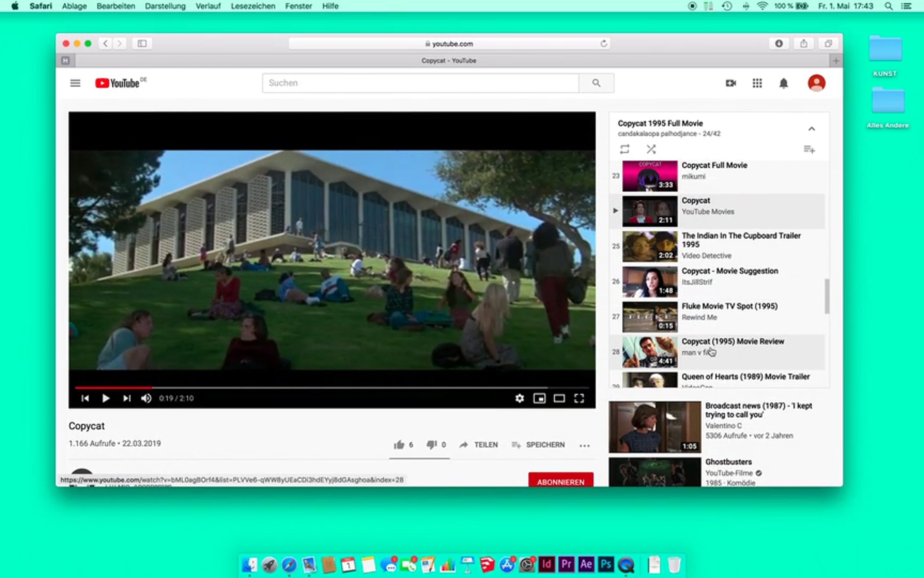Viewport: 924px width, 578px height.
Task: Collapse the Copycat 1995 Full Movie playlist
Action: click(811, 129)
